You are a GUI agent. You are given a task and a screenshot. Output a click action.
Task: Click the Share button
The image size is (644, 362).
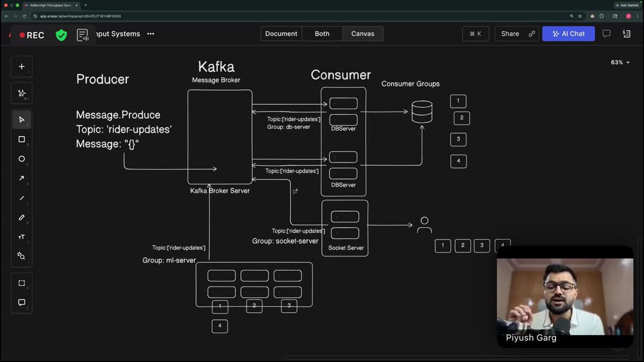(510, 34)
